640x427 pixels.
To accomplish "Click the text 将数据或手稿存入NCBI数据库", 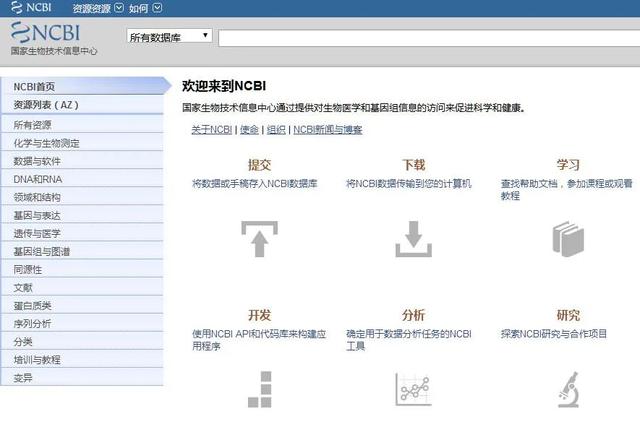I will click(255, 184).
